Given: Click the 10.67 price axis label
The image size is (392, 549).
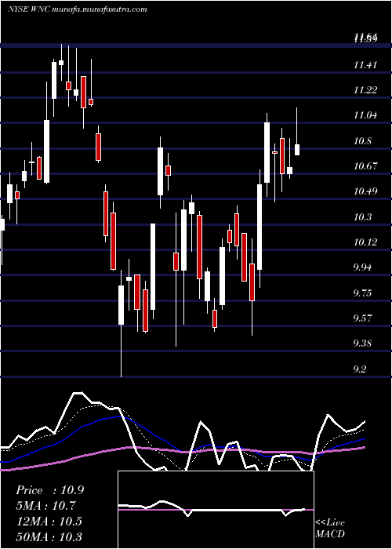Looking at the screenshot, I should pyautogui.click(x=365, y=166).
